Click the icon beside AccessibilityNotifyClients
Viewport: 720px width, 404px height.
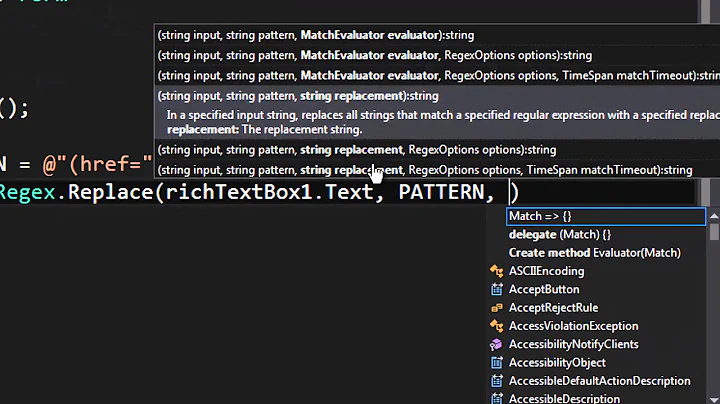tap(496, 344)
